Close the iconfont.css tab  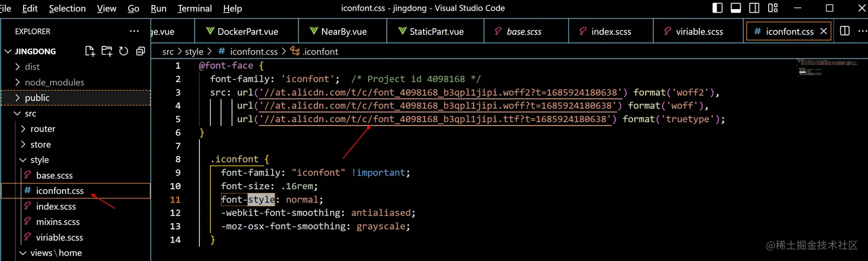point(824,32)
